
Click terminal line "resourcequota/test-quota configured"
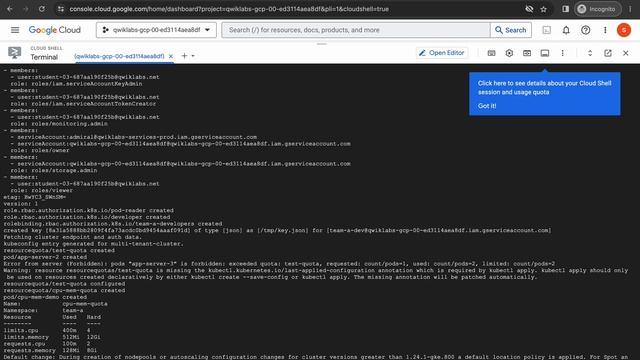click(x=64, y=284)
